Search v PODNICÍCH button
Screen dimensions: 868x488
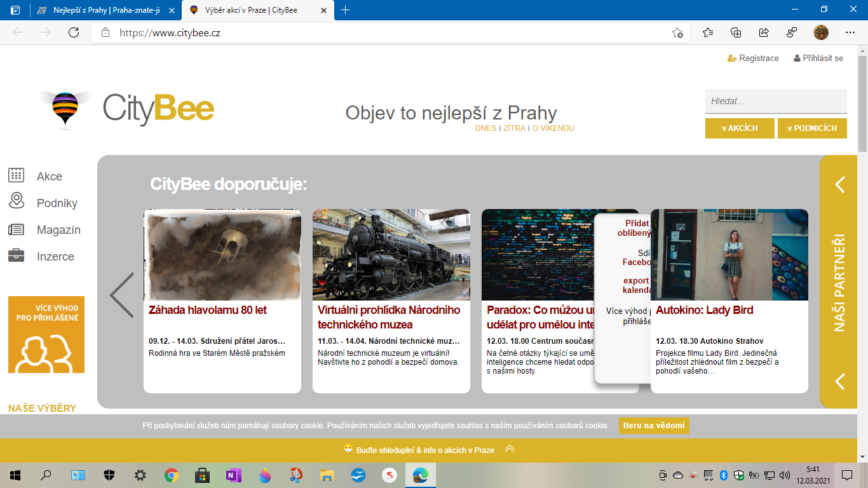click(x=812, y=128)
